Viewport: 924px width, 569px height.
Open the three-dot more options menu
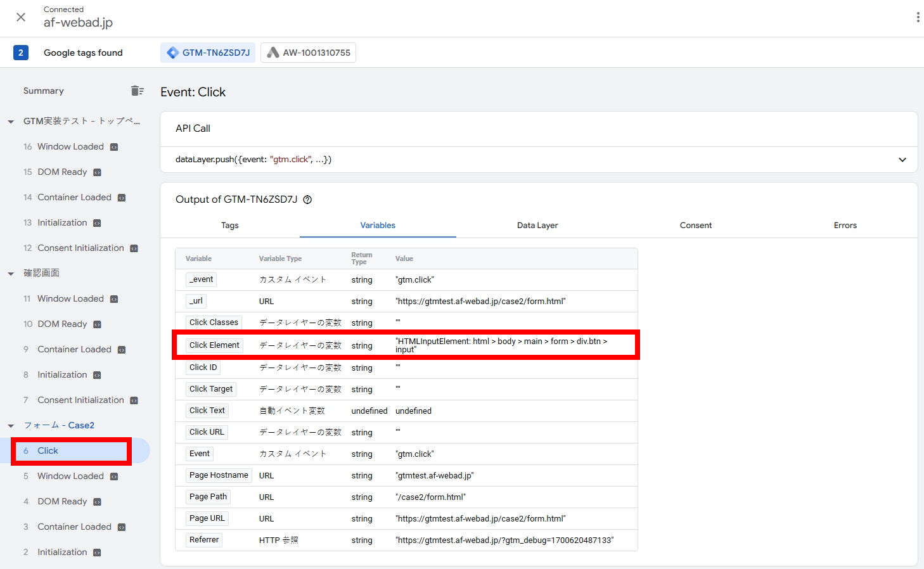pyautogui.click(x=917, y=17)
